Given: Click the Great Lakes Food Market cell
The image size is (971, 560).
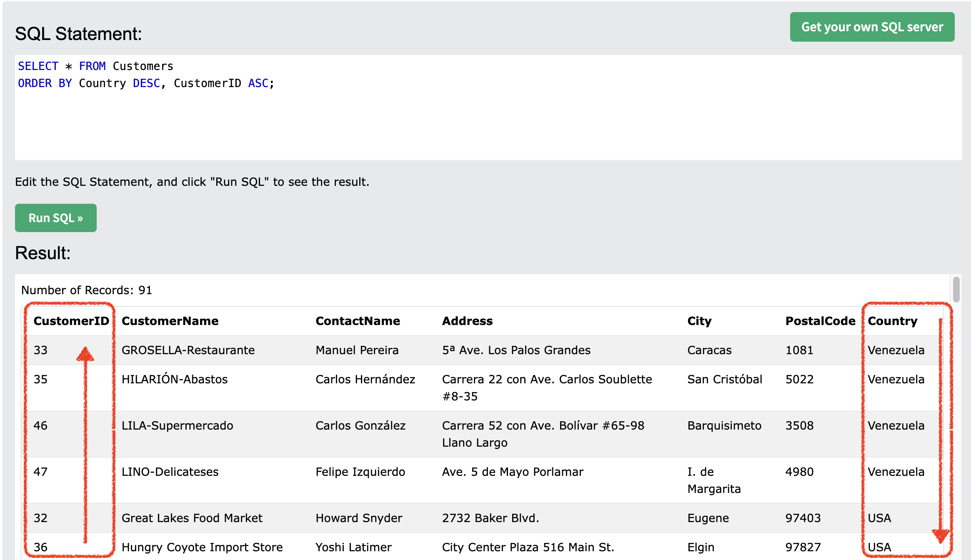Looking at the screenshot, I should tap(192, 518).
